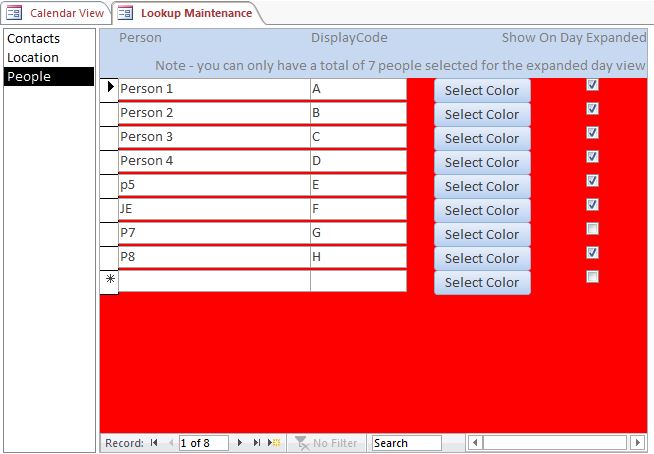Screen dimensions: 654x454
Task: Open Location in the lookup list
Action: pyautogui.click(x=49, y=57)
